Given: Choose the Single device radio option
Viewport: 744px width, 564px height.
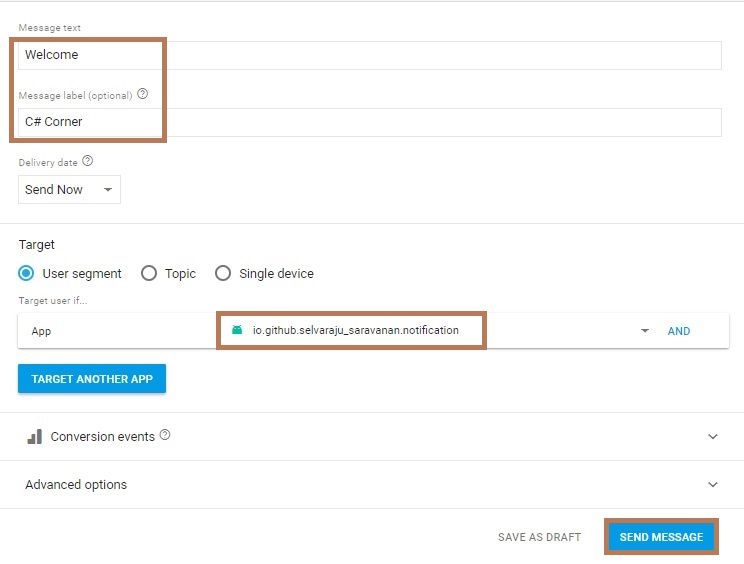Looking at the screenshot, I should 222,273.
